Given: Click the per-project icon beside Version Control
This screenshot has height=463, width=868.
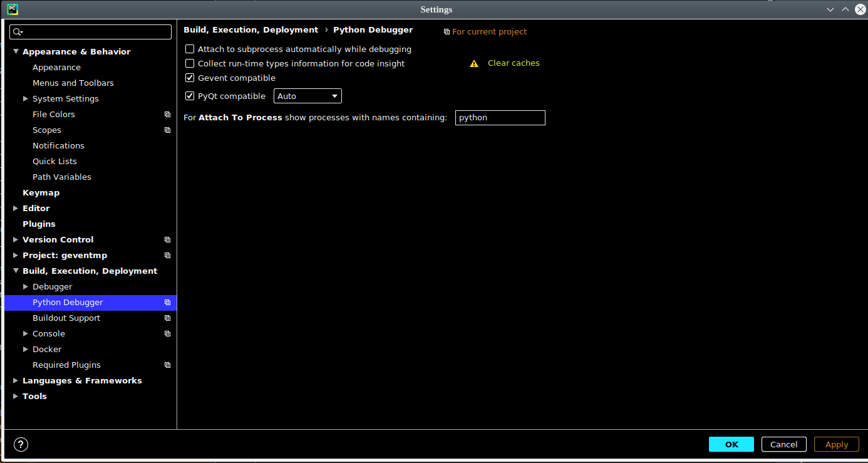Looking at the screenshot, I should coord(167,239).
